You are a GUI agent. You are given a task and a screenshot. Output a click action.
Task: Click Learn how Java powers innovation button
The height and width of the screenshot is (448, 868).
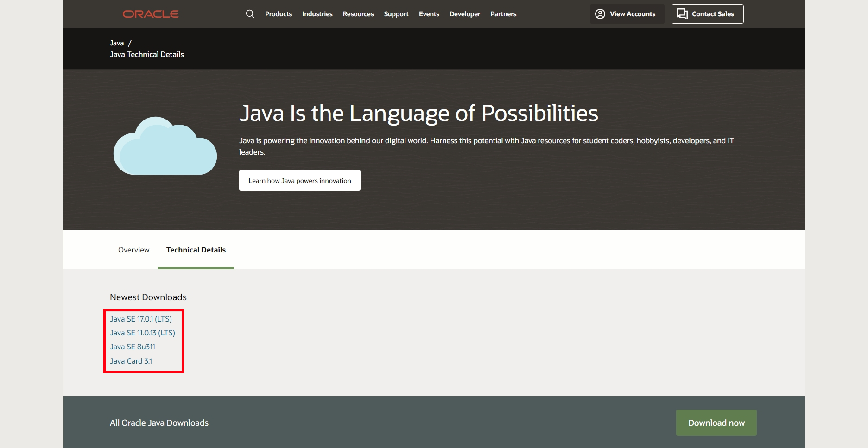click(300, 180)
